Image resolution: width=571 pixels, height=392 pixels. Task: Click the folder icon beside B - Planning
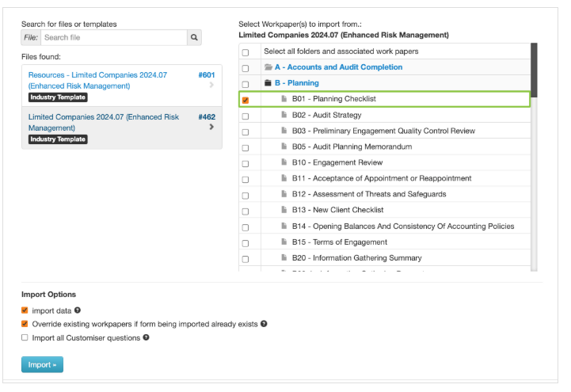[268, 83]
